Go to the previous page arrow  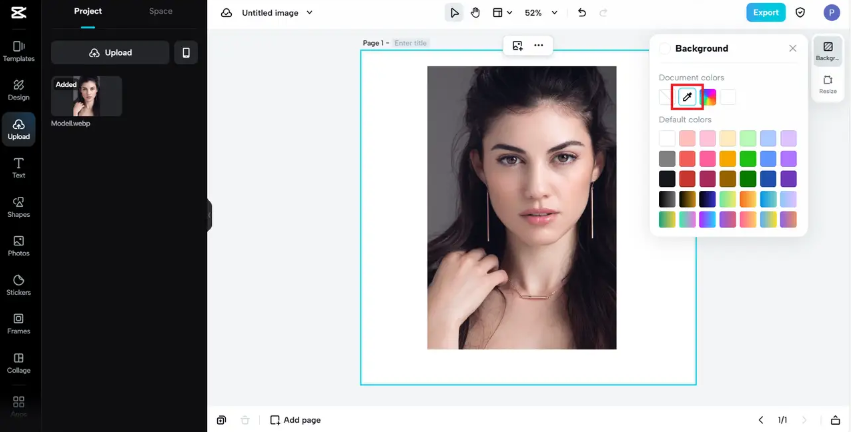pos(761,420)
